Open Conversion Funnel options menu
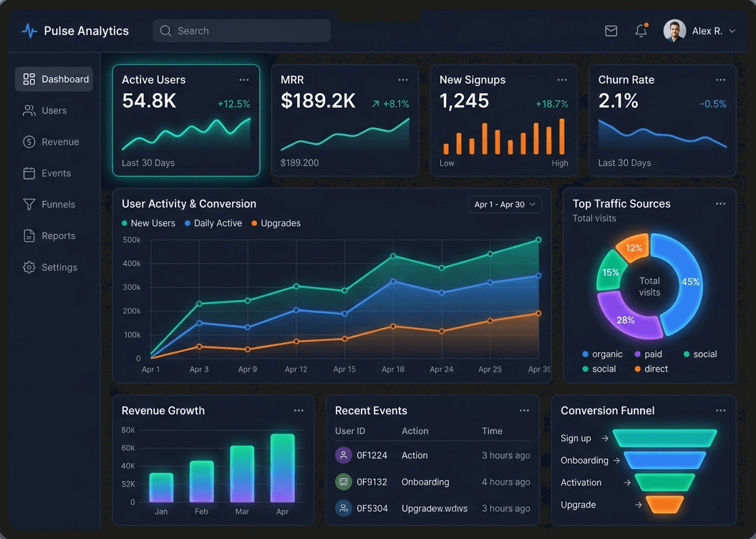756x539 pixels. pyautogui.click(x=720, y=411)
